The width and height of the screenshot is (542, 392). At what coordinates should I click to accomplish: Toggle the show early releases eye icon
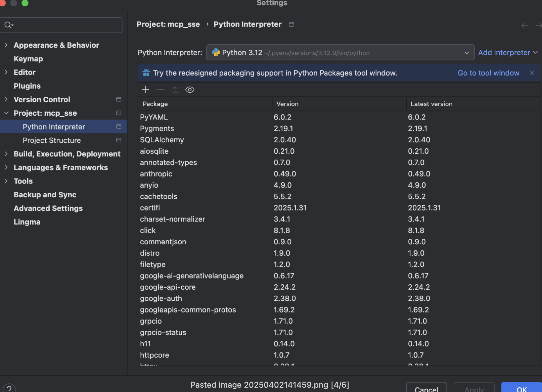pyautogui.click(x=190, y=90)
